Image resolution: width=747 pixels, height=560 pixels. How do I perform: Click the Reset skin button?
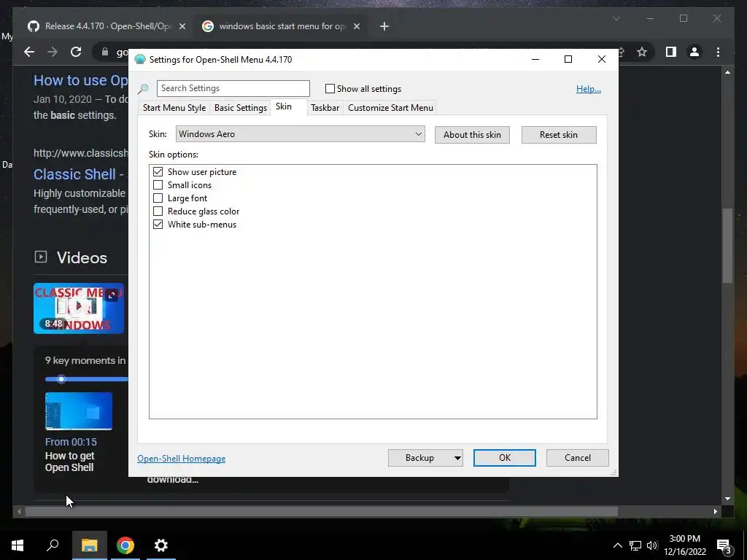[559, 135]
